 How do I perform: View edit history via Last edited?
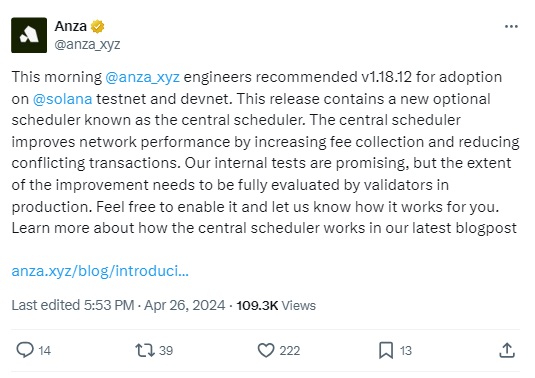45,305
